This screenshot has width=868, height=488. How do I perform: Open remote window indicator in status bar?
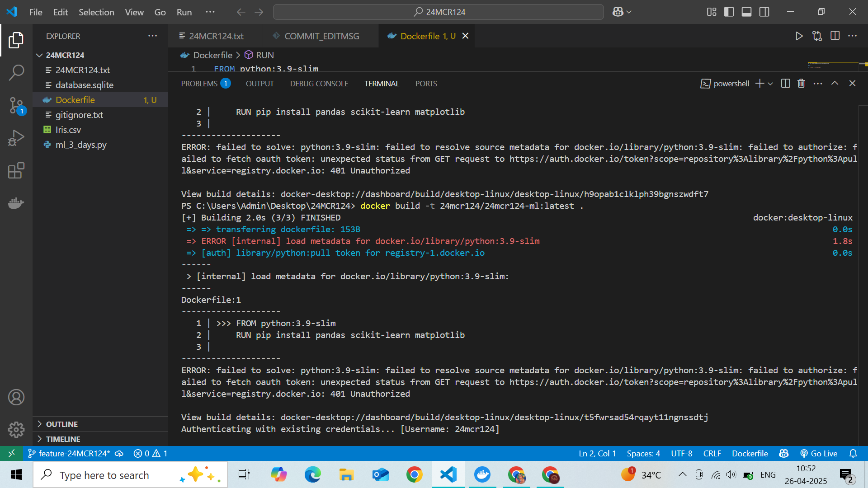pos(11,453)
